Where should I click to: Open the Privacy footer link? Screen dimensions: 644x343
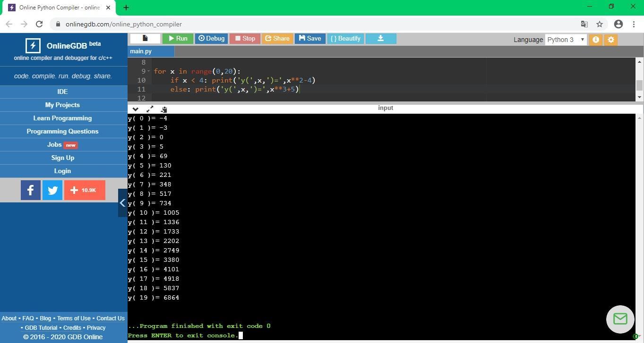pos(96,328)
